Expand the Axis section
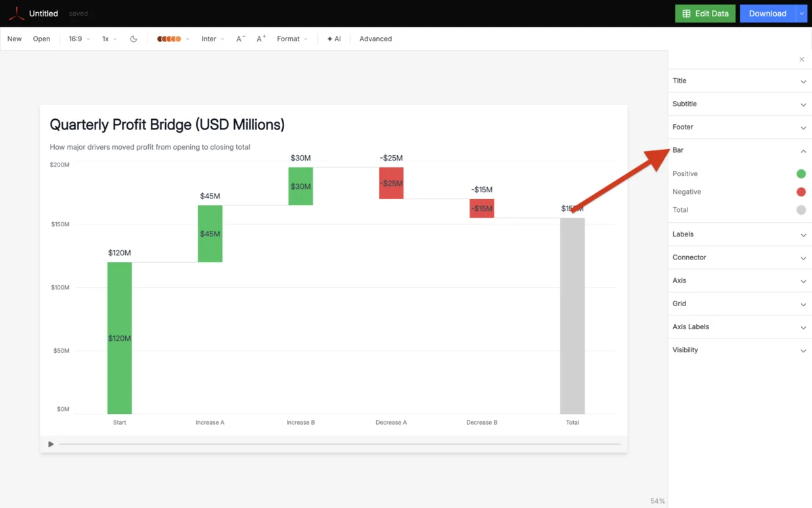812x508 pixels. tap(740, 280)
